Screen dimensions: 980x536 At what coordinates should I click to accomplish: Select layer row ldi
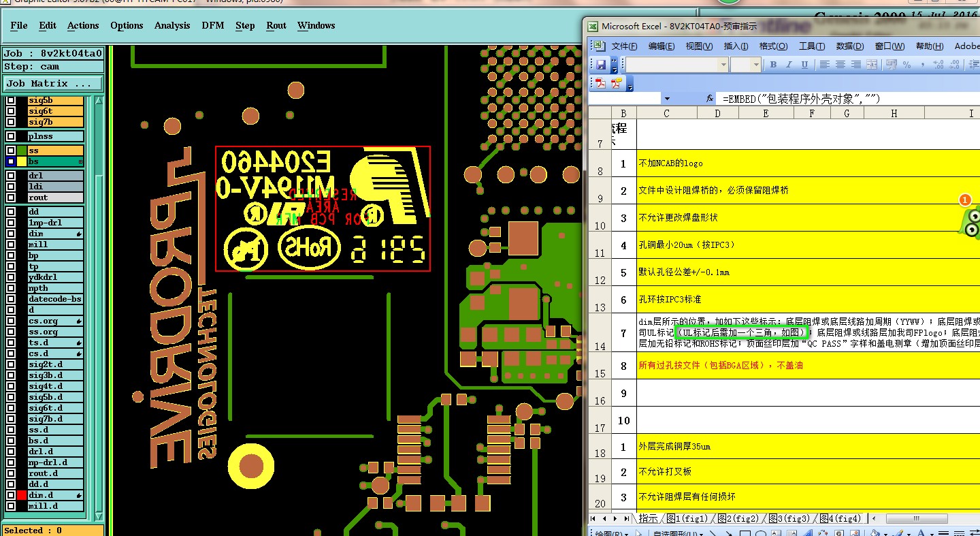click(x=56, y=187)
